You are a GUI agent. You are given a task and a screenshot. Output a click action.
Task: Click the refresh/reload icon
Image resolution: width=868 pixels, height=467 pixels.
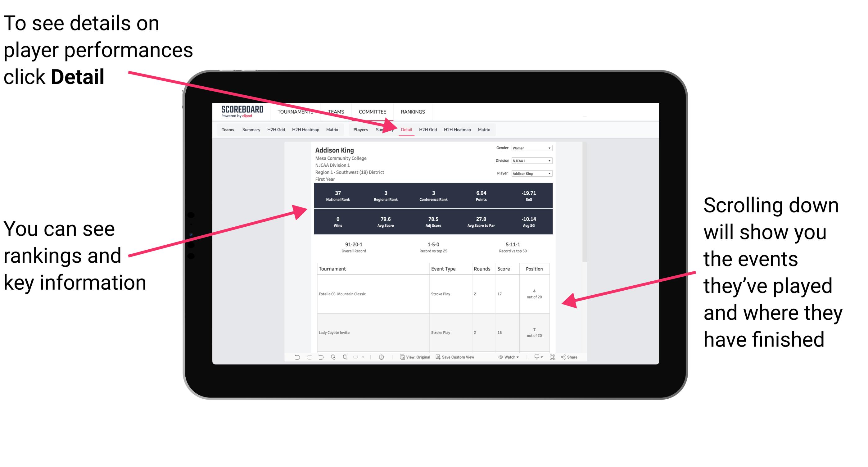pos(332,358)
